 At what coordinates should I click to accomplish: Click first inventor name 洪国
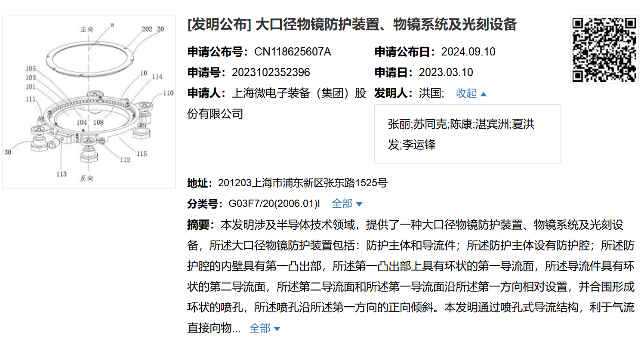click(x=431, y=93)
